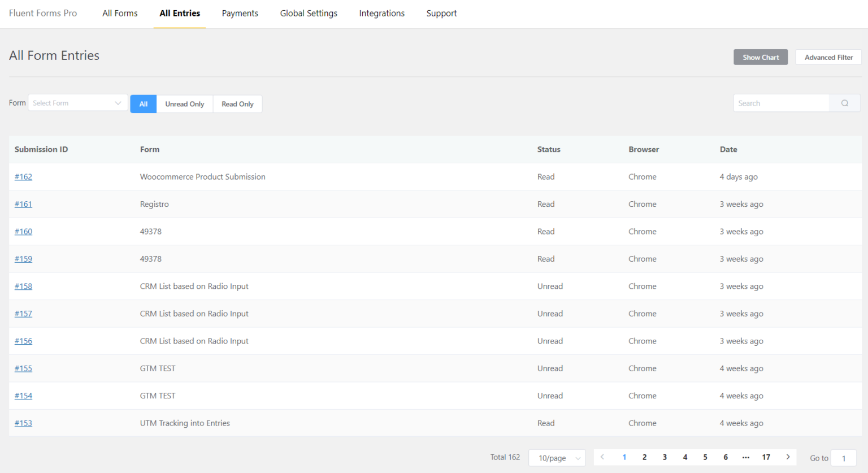Select the All entries filter
This screenshot has height=473, width=868.
click(x=143, y=104)
